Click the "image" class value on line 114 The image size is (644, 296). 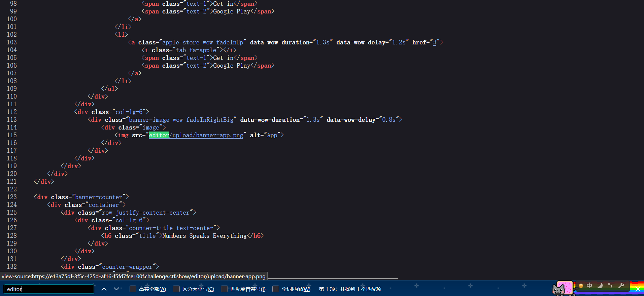pyautogui.click(x=151, y=127)
